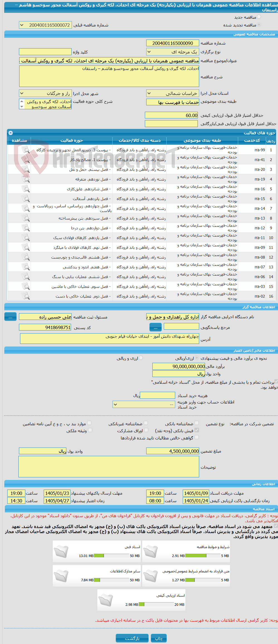Open the شرایط و ضوابط مناقصه folder
This screenshot has height=644, width=278.
pos(150,552)
